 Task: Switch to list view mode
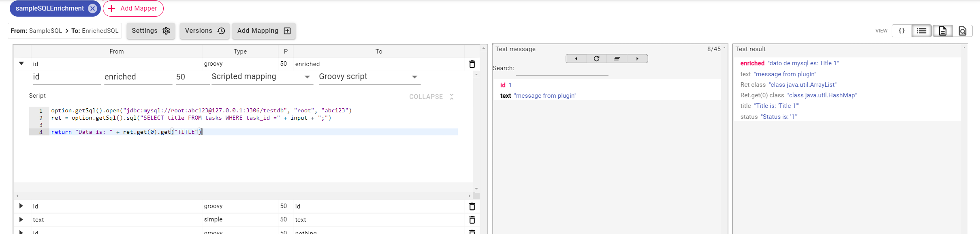point(922,31)
